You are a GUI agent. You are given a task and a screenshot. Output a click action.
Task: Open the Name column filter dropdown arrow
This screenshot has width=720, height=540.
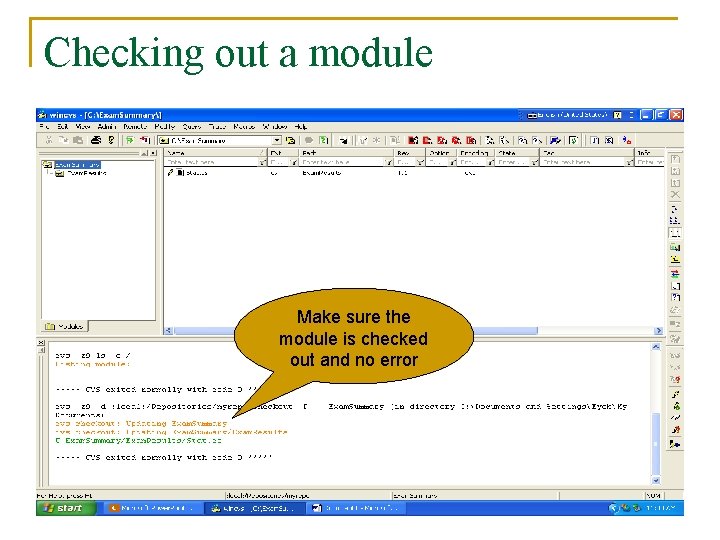click(262, 162)
